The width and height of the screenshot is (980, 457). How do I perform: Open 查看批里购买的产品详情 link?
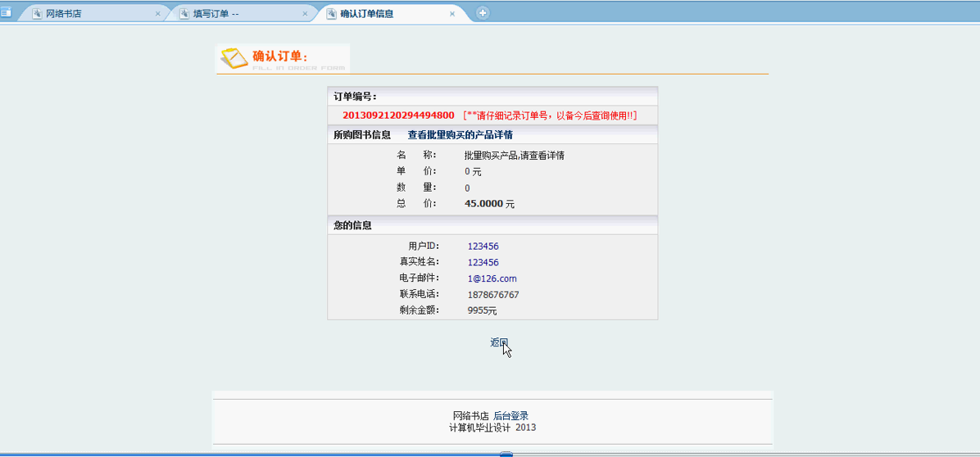coord(461,135)
